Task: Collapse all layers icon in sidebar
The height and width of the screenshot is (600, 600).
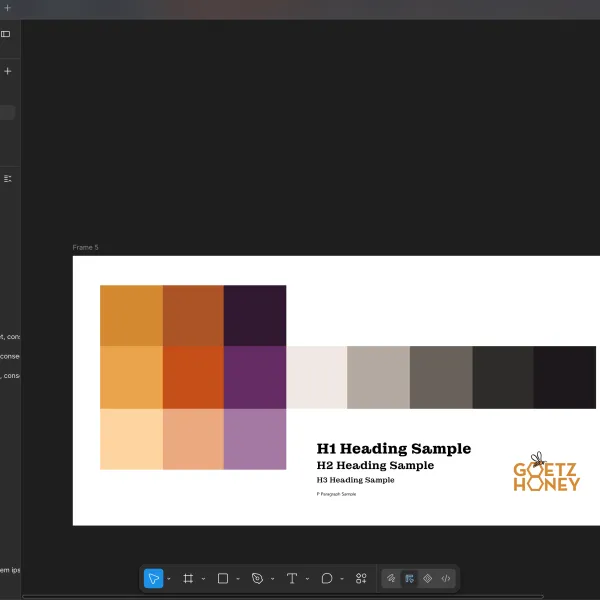Action: pos(8,179)
